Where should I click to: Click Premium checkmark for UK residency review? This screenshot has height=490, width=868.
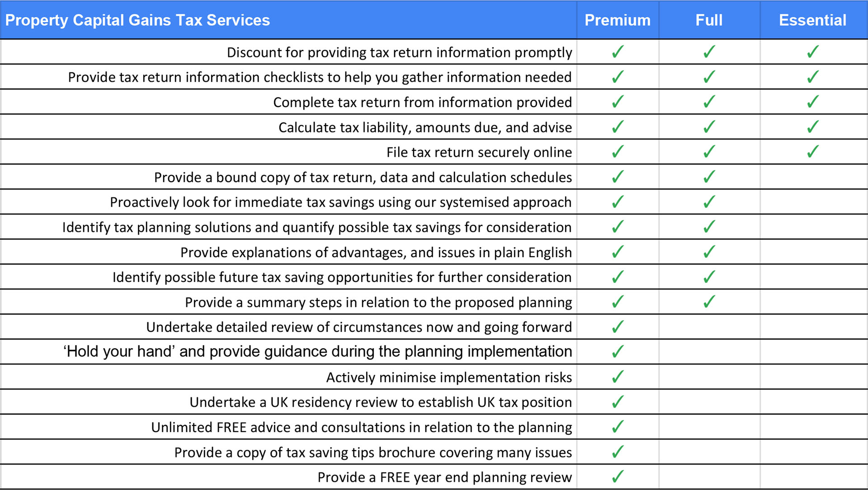coord(618,402)
